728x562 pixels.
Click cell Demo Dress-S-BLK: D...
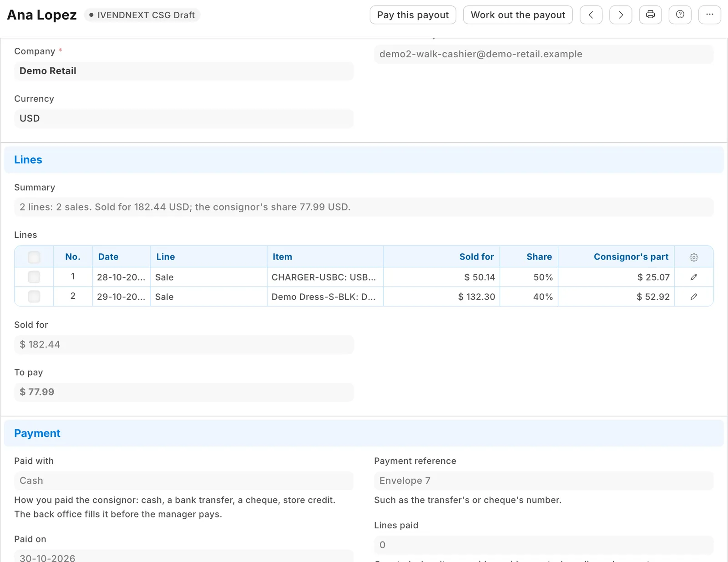[x=325, y=296]
